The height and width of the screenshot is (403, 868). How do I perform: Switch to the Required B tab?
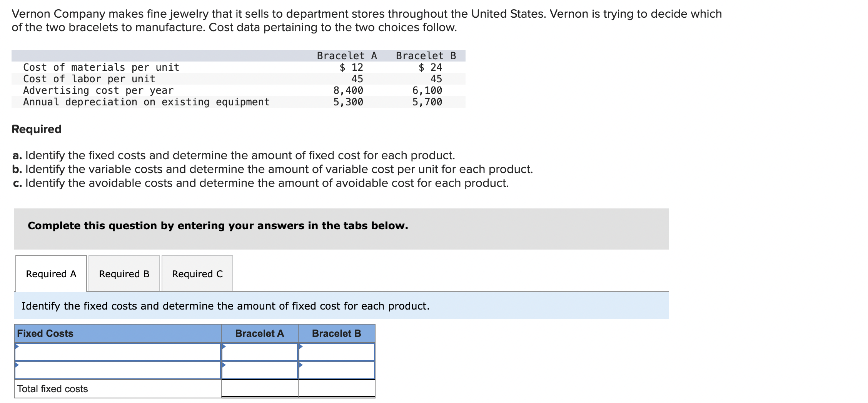[124, 274]
